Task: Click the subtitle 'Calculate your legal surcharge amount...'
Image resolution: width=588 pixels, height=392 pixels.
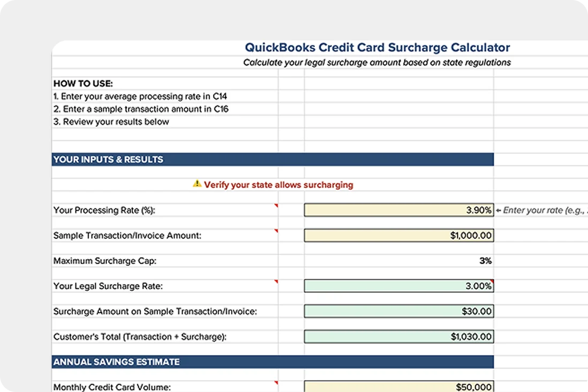Action: point(377,62)
